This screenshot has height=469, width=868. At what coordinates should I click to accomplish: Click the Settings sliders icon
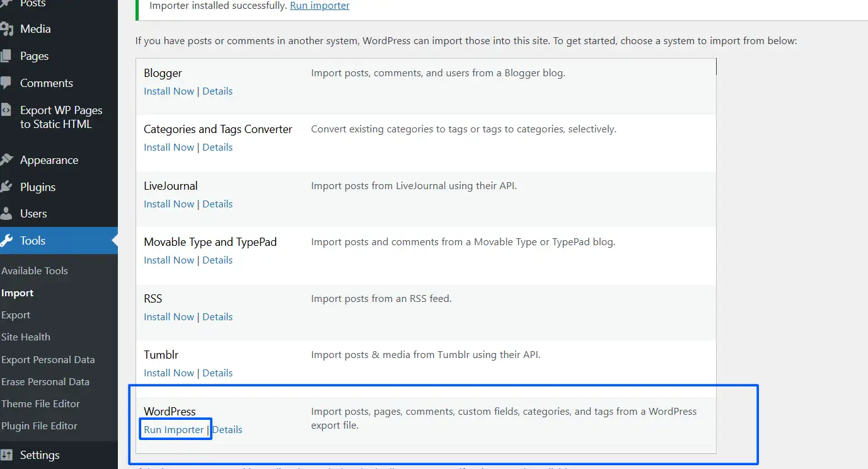6,455
